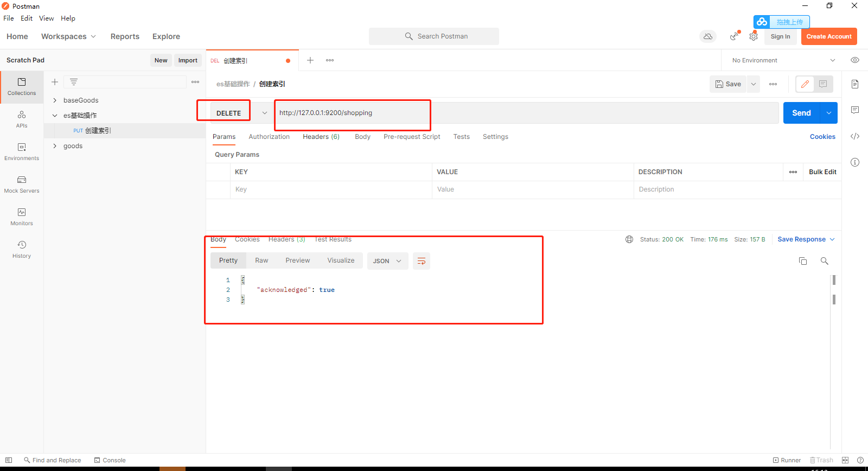Open the Save Response dropdown
Screen dimensions: 868x471
click(x=806, y=239)
